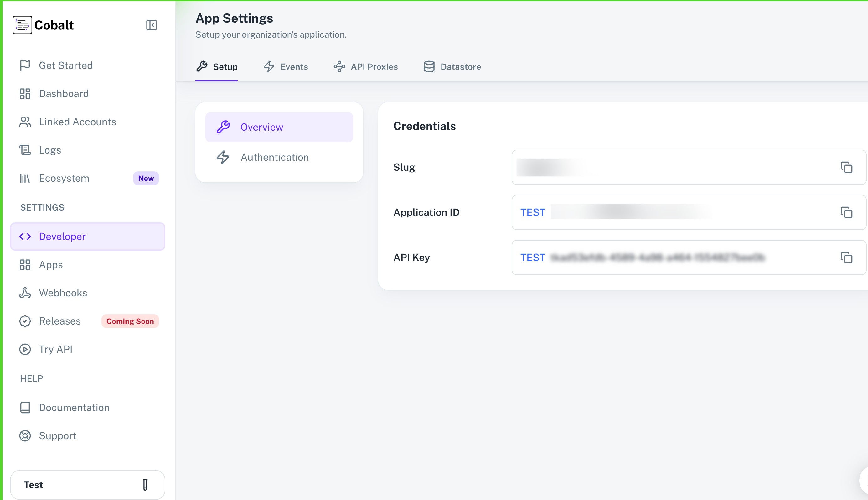Open Linked Accounts from the sidebar

pyautogui.click(x=77, y=122)
